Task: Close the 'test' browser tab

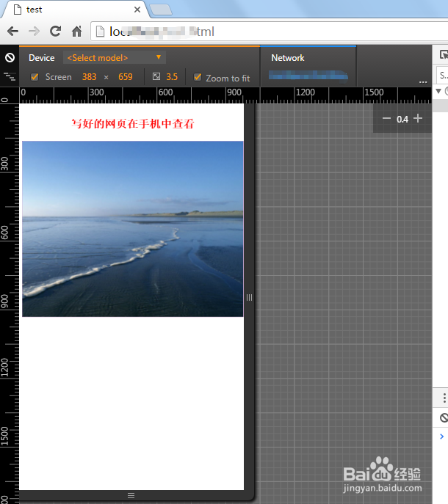Action: click(137, 10)
